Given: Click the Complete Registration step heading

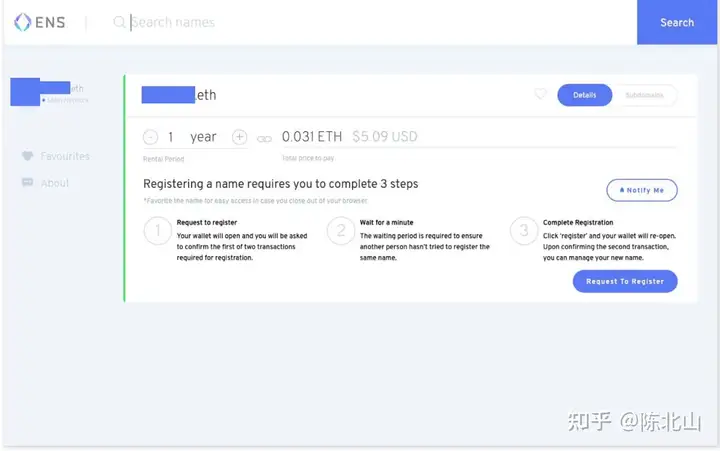Looking at the screenshot, I should 578,222.
